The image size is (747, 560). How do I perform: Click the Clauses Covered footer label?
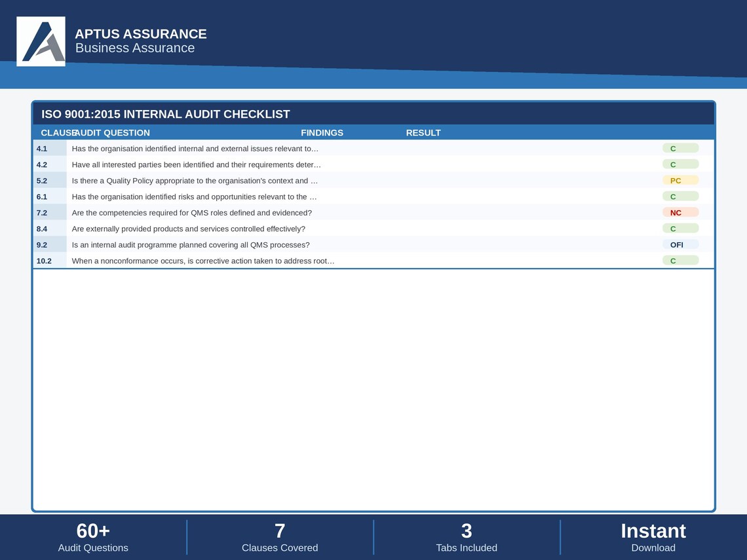(x=280, y=548)
